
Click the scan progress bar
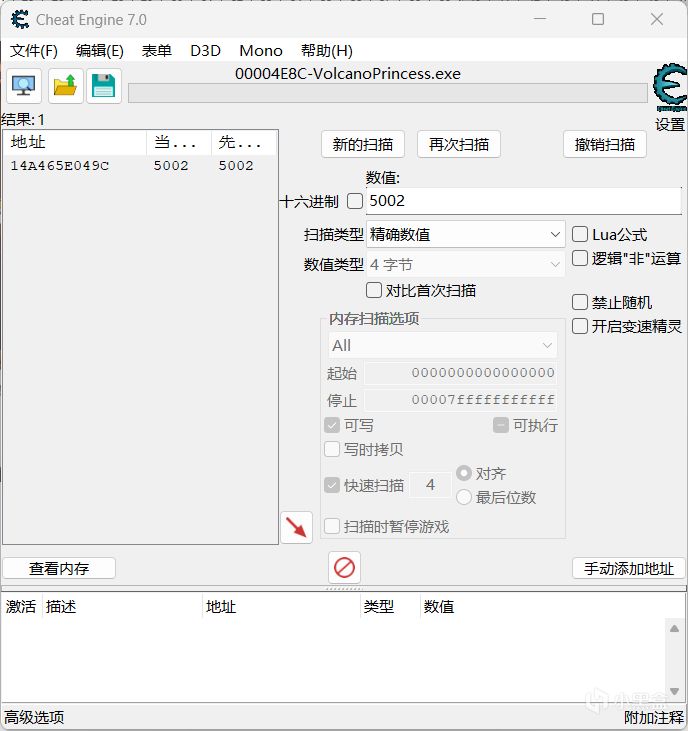click(388, 93)
